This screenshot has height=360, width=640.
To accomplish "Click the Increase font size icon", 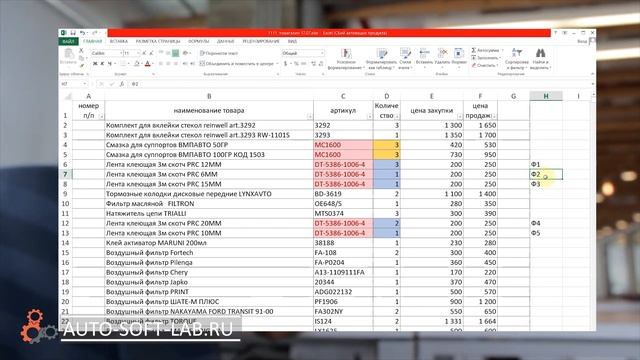I will [x=144, y=53].
